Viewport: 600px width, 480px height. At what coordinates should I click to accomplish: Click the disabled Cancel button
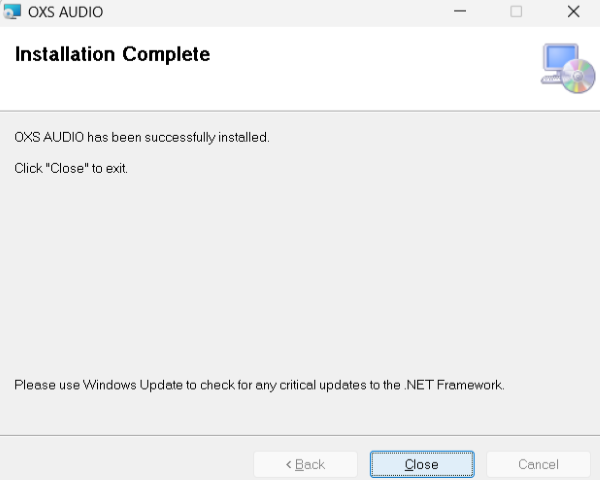click(538, 464)
